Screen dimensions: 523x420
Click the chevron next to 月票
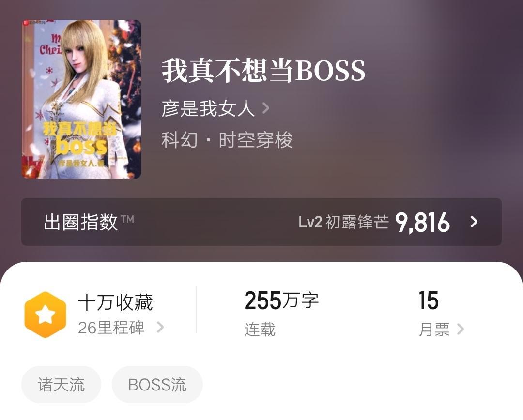pyautogui.click(x=461, y=329)
